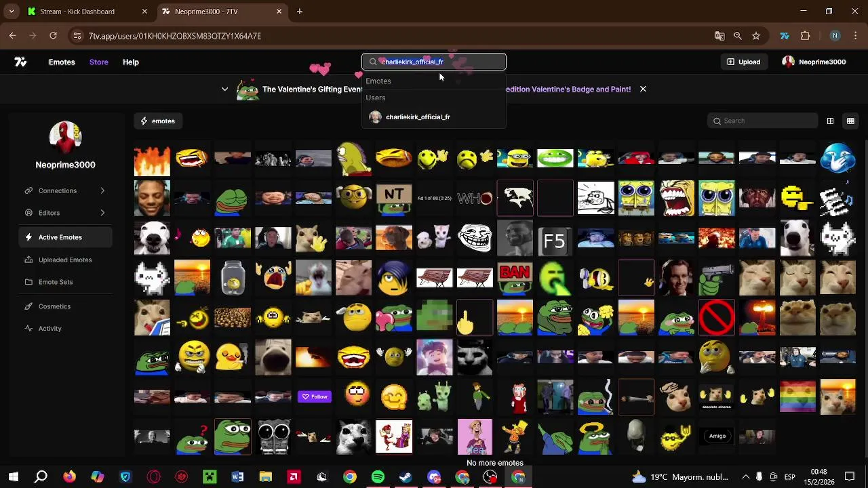The image size is (868, 488).
Task: Select the Amigo emote
Action: 717,436
